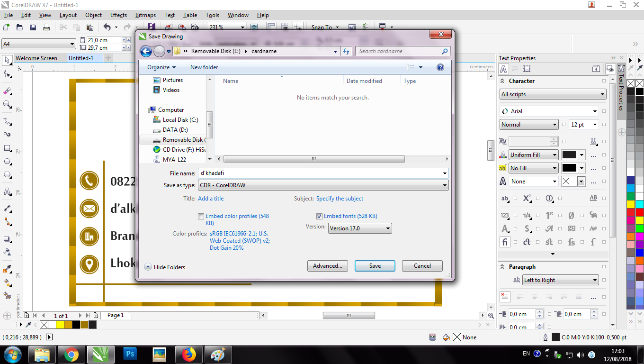Click the New document toolbar icon
This screenshot has width=644, height=364.
click(x=7, y=27)
